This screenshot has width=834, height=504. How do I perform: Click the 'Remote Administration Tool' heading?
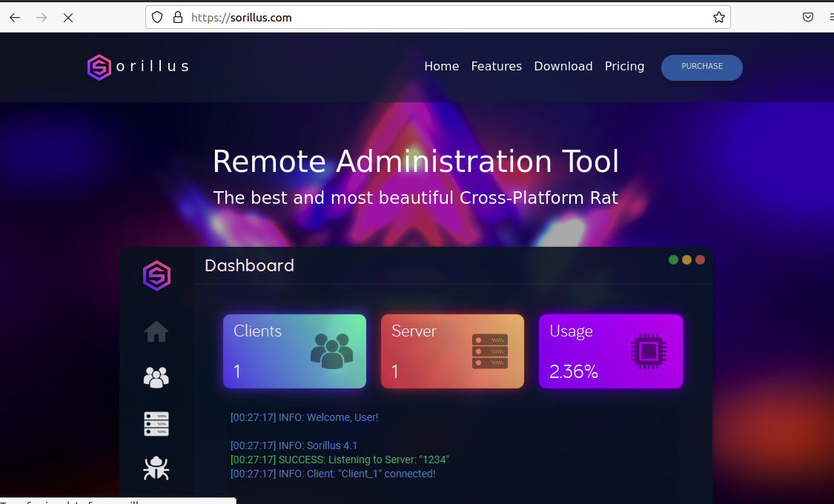tap(416, 161)
